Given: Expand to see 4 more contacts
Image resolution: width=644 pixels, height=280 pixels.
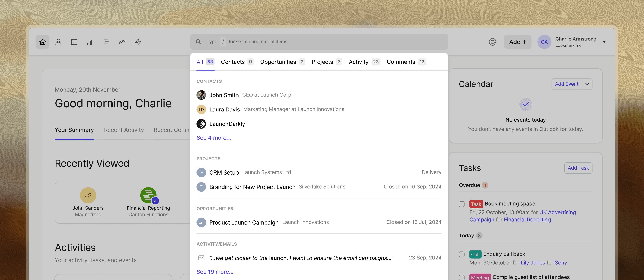Looking at the screenshot, I should click(213, 138).
